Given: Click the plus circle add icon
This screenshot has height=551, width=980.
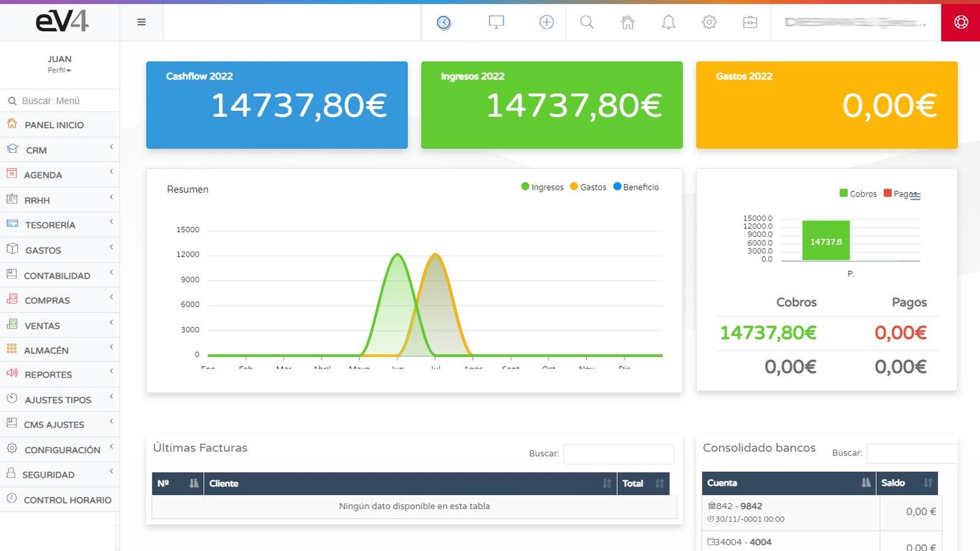Looking at the screenshot, I should coord(546,23).
